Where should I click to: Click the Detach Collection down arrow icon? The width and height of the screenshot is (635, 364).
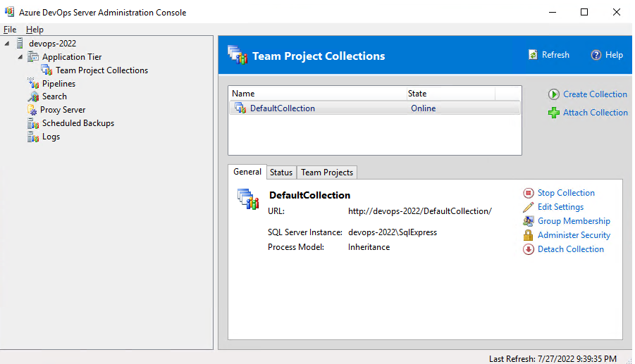point(528,249)
